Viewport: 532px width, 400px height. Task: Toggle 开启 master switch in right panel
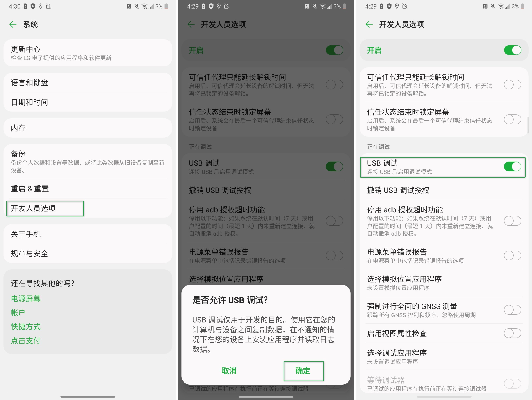512,50
